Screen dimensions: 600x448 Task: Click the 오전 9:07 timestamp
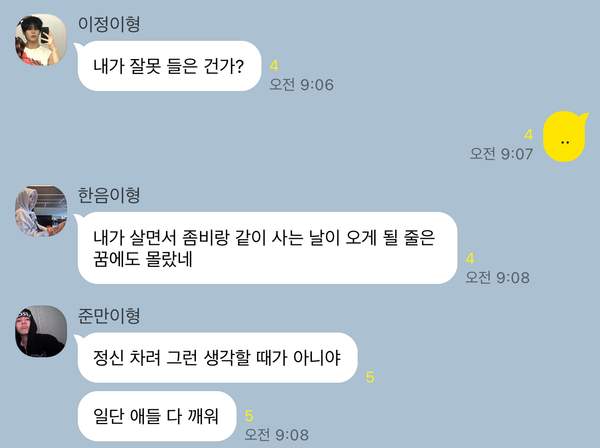pos(501,154)
